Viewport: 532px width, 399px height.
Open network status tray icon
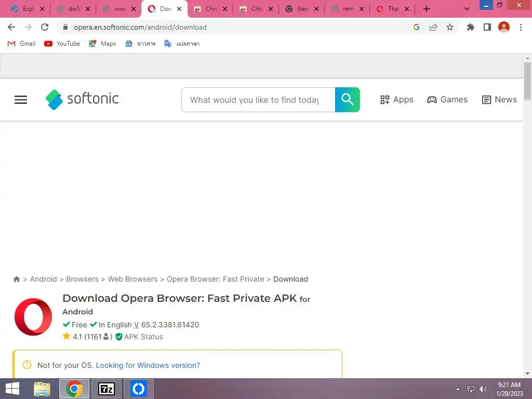(471, 389)
